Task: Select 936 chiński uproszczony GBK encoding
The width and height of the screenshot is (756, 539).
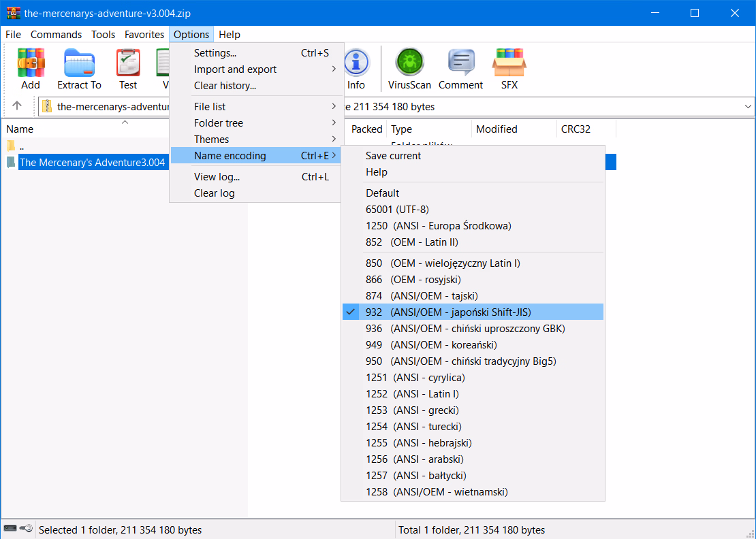Action: 473,329
